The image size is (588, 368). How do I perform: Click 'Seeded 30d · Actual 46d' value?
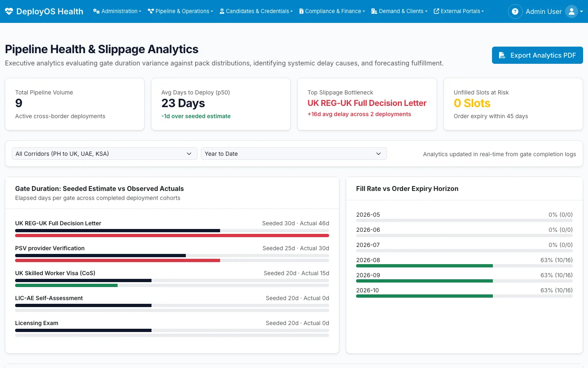point(296,223)
